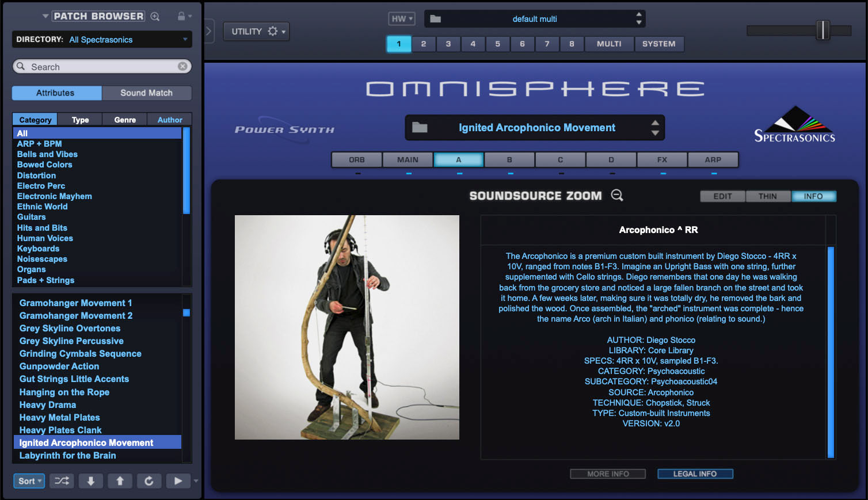This screenshot has height=500, width=868.
Task: Select part 5 button
Action: tap(498, 44)
